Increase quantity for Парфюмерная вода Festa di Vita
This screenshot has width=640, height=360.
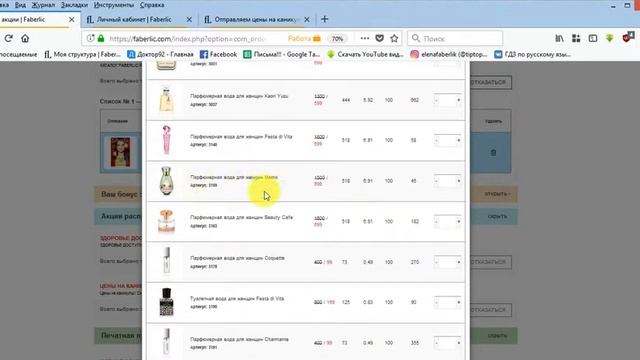[459, 140]
